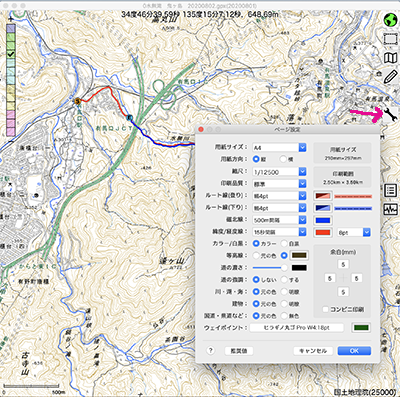Image resolution: width=400 pixels, height=397 pixels.
Task: Enable the コンビニ印刷 checkbox
Action: (x=326, y=309)
